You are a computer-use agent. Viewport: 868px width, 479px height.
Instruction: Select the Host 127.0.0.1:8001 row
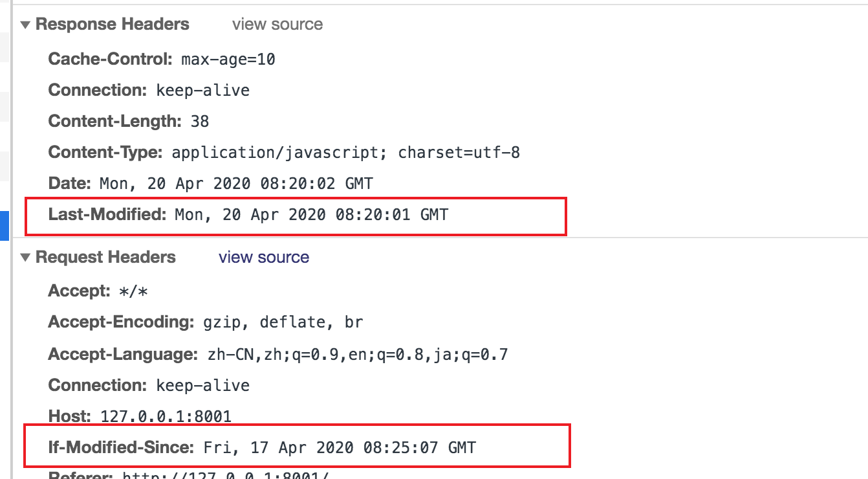140,416
